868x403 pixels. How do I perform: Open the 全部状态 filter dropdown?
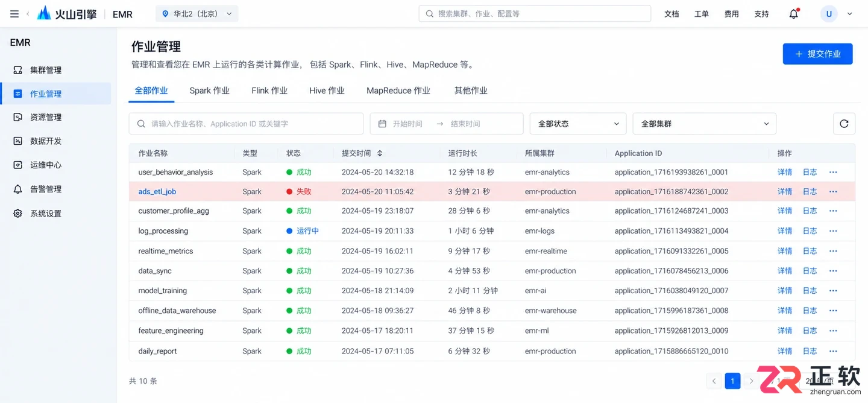578,124
